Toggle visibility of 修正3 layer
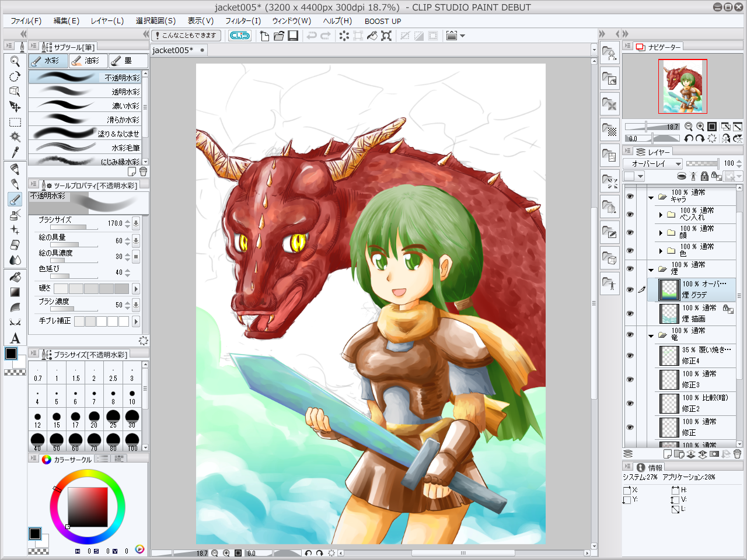The width and height of the screenshot is (747, 560). pyautogui.click(x=630, y=380)
